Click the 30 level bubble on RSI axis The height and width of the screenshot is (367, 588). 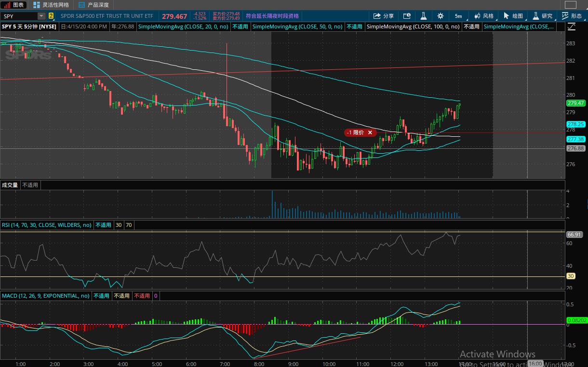(x=571, y=276)
